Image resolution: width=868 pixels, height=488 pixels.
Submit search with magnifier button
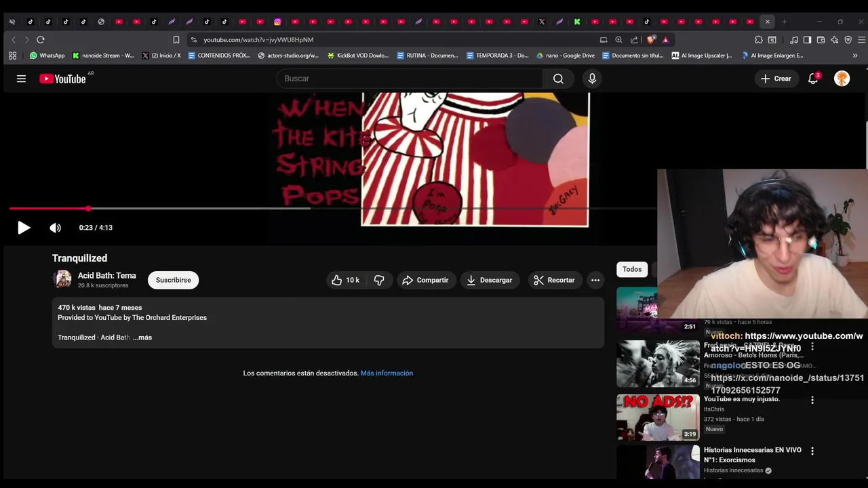558,79
